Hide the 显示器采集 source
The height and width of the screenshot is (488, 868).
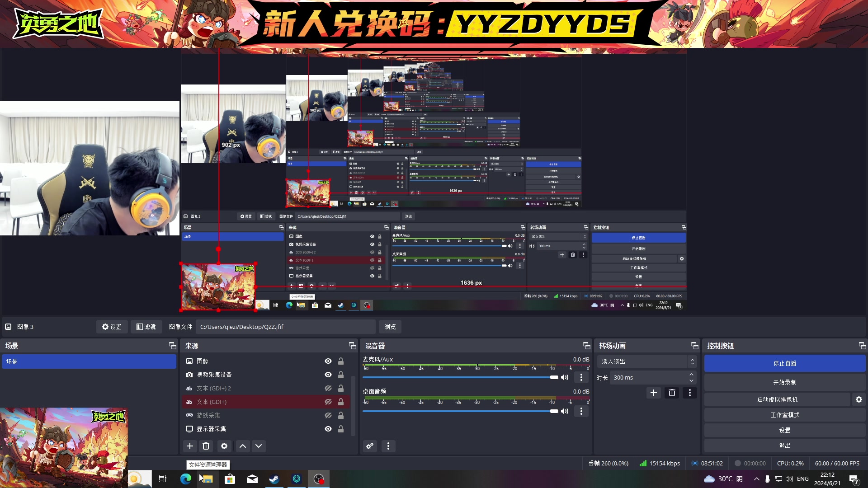[328, 429]
